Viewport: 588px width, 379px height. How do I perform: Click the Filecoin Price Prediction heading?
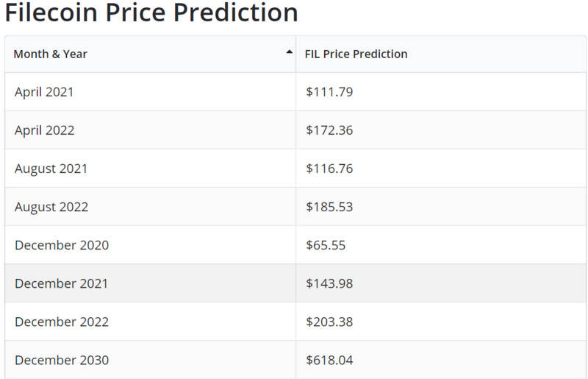click(x=151, y=12)
